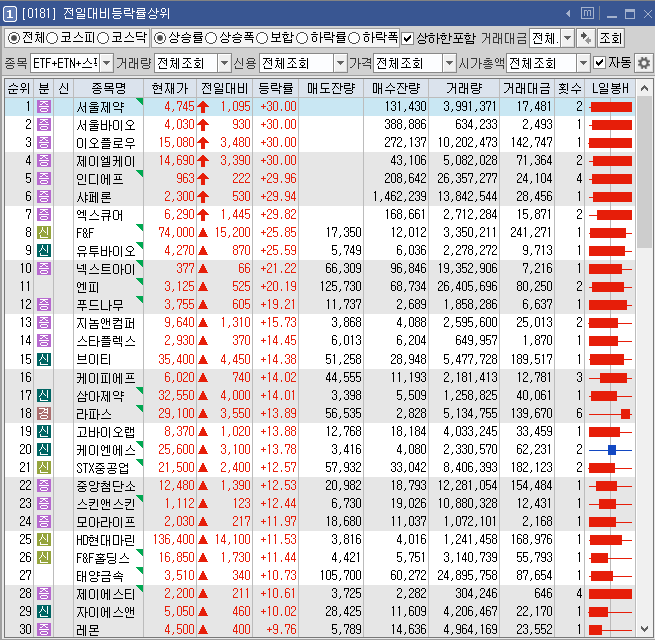Image resolution: width=655 pixels, height=640 pixels.
Task: Click the daily candle chart for 엑스큐어
Action: tap(610, 215)
